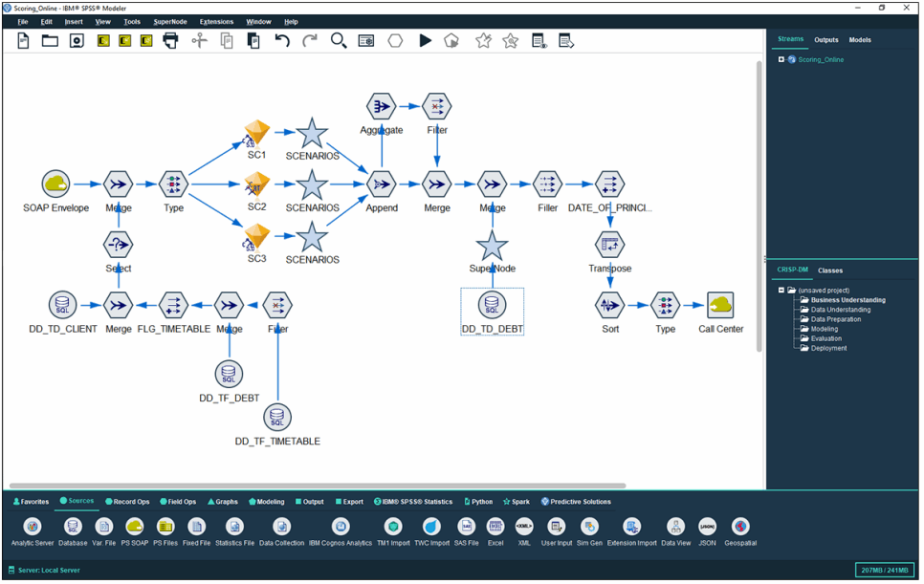This screenshot has height=584, width=924.
Task: Click the Server: Local Server status text
Action: [x=49, y=570]
